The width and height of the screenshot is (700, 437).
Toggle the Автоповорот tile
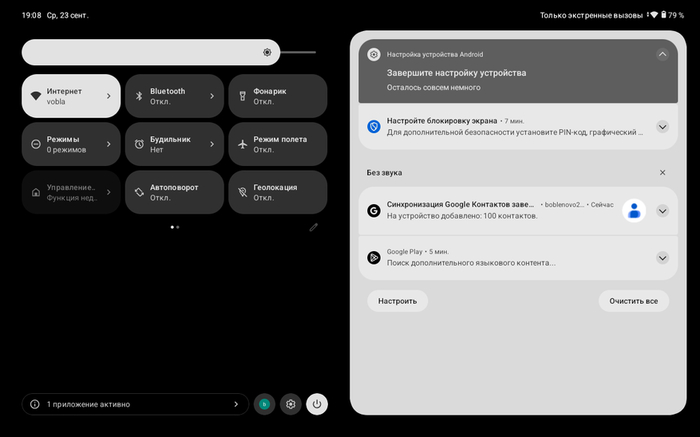[175, 192]
